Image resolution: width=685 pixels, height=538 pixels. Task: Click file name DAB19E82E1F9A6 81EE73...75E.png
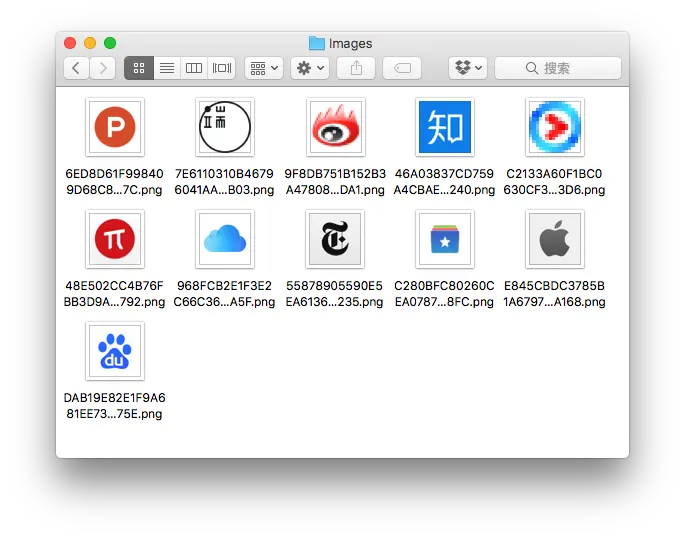pyautogui.click(x=114, y=406)
